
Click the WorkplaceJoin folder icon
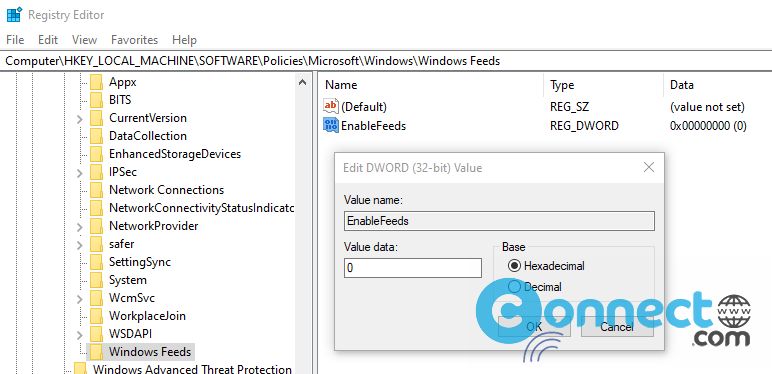(96, 316)
